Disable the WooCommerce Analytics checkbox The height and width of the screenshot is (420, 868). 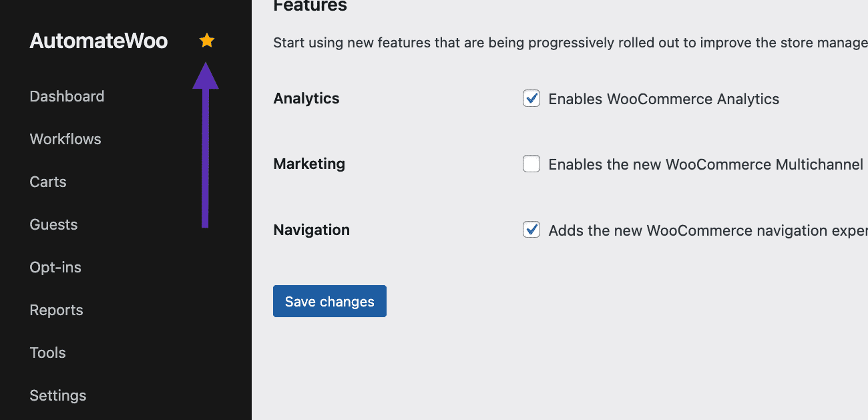531,99
